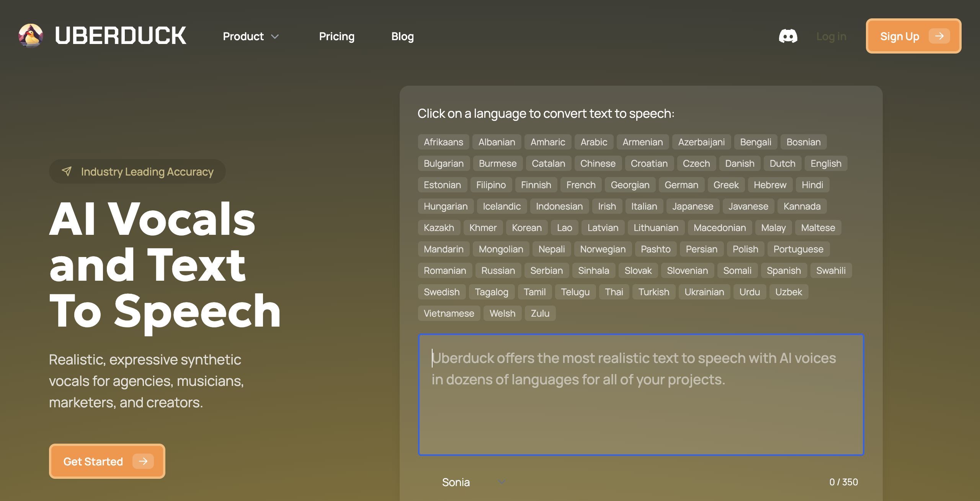The image size is (980, 501).
Task: Choose Russian language chip
Action: tap(498, 270)
